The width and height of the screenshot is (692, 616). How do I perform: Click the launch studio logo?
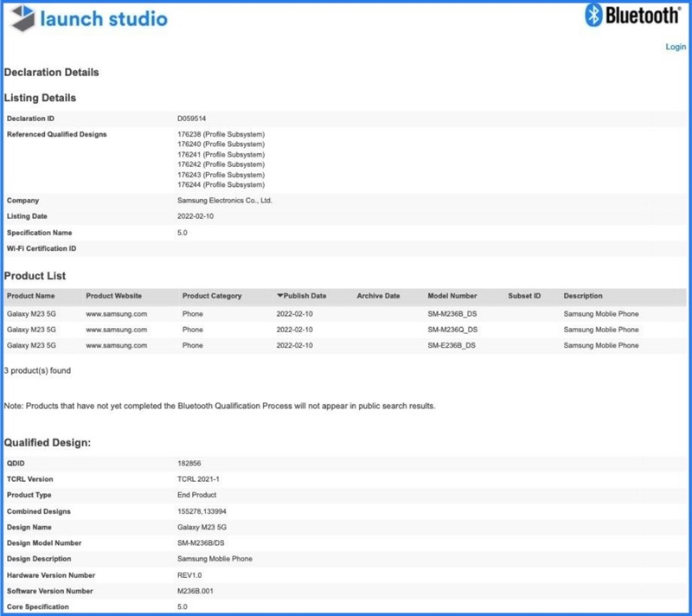point(86,20)
